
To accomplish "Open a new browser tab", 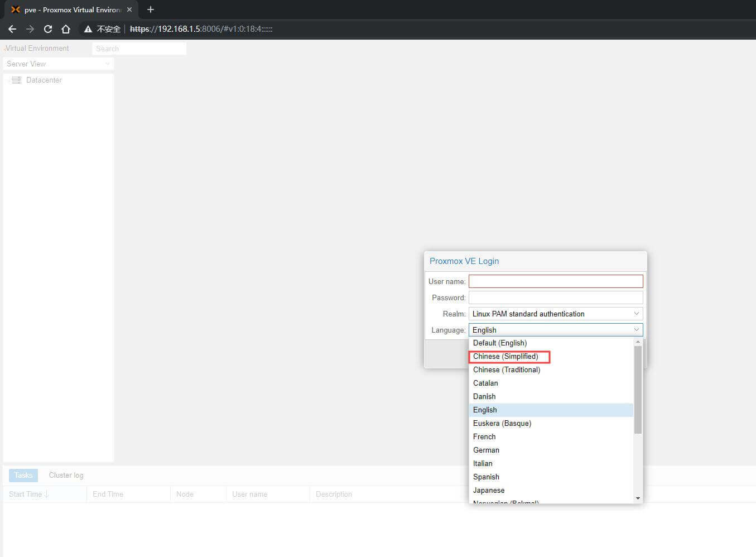I will tap(150, 9).
